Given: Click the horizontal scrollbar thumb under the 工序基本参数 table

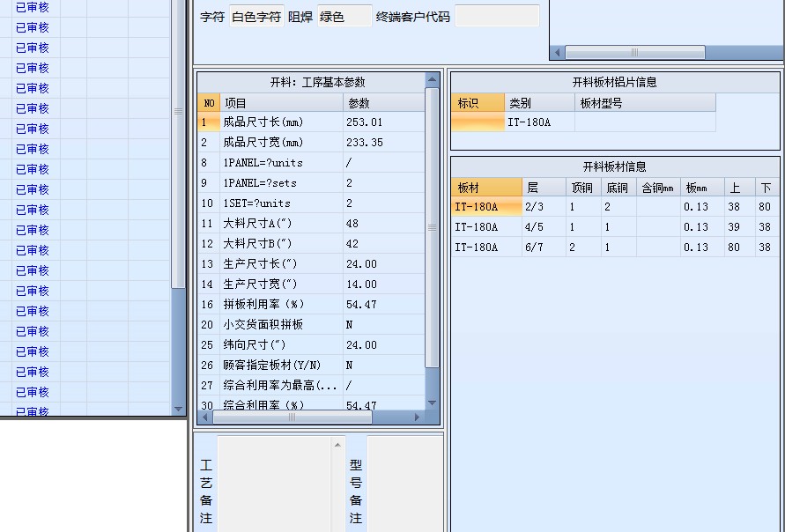Looking at the screenshot, I should (x=293, y=417).
